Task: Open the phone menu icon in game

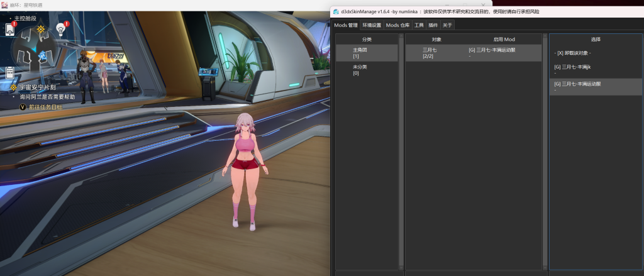Action: point(10,30)
